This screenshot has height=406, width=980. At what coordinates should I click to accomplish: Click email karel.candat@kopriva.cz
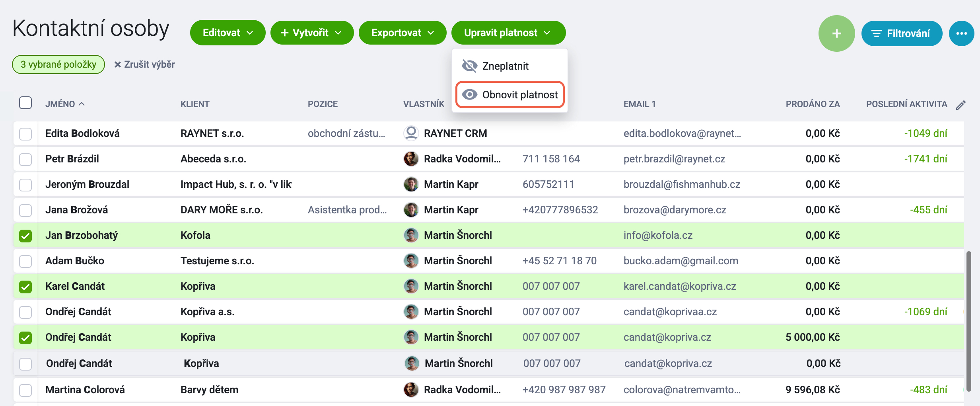pyautogui.click(x=680, y=286)
